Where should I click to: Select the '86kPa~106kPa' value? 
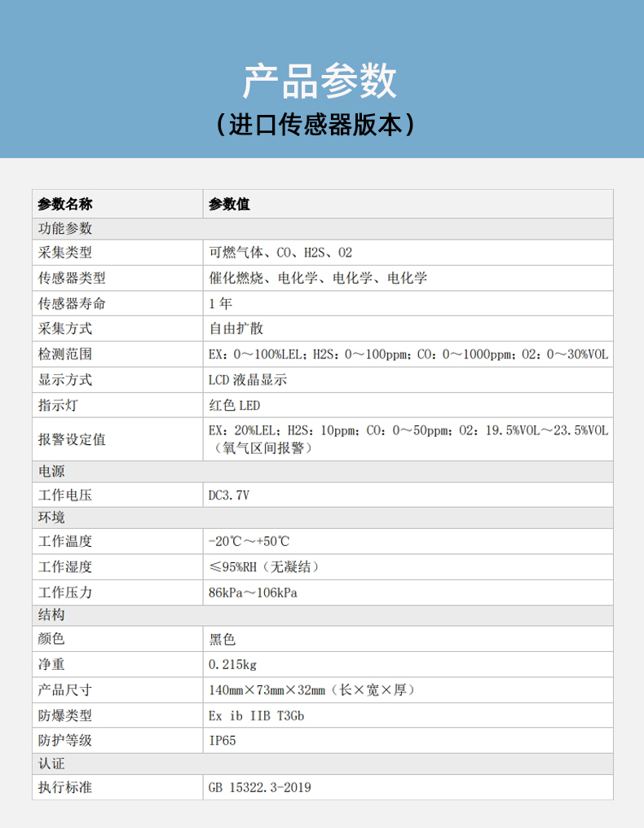(x=253, y=592)
